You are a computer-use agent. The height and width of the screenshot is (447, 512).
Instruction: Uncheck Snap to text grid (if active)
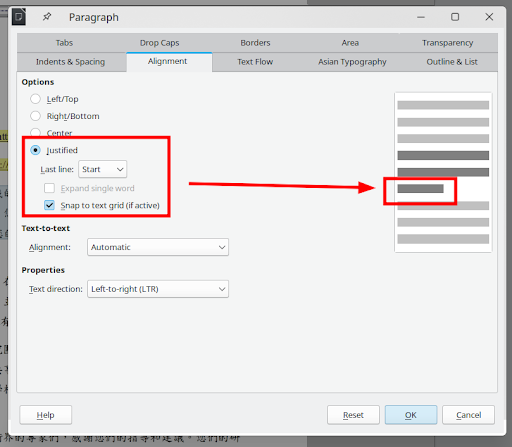49,205
